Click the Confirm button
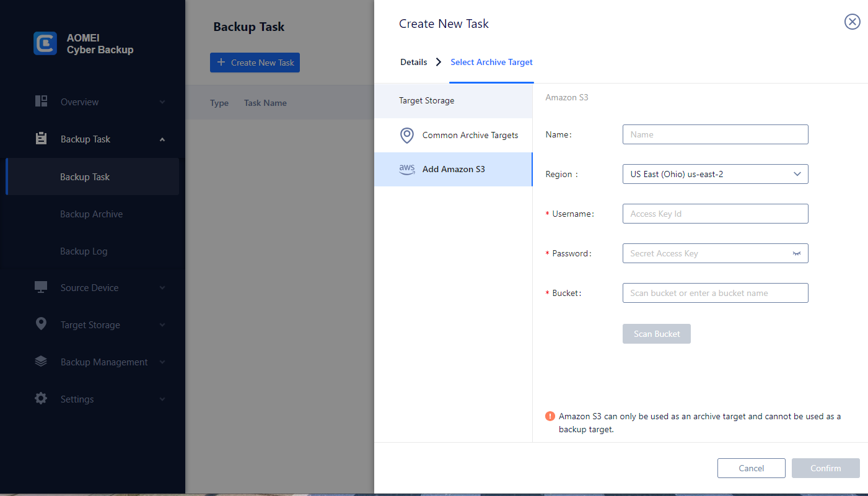The height and width of the screenshot is (496, 868). [x=826, y=468]
